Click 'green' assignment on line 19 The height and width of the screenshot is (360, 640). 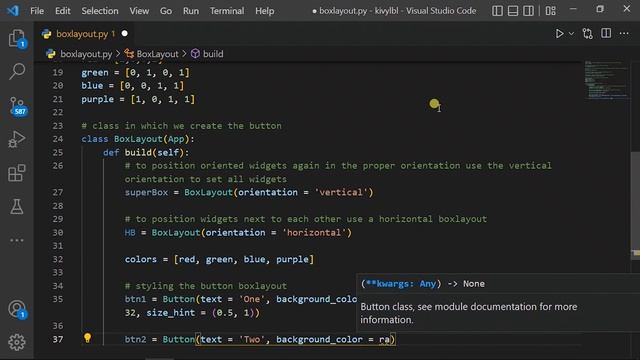pyautogui.click(x=136, y=73)
